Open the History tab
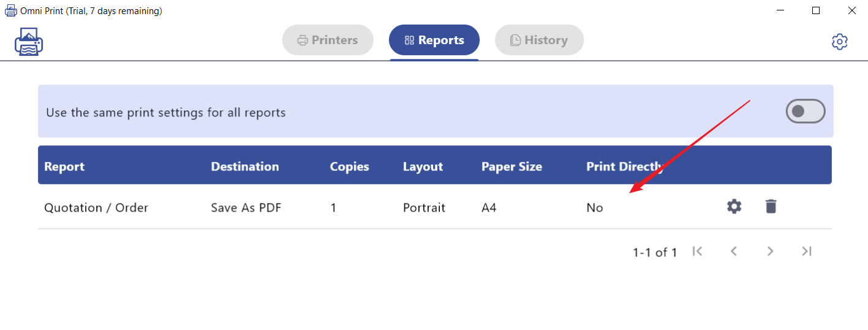Image resolution: width=868 pixels, height=330 pixels. 539,40
